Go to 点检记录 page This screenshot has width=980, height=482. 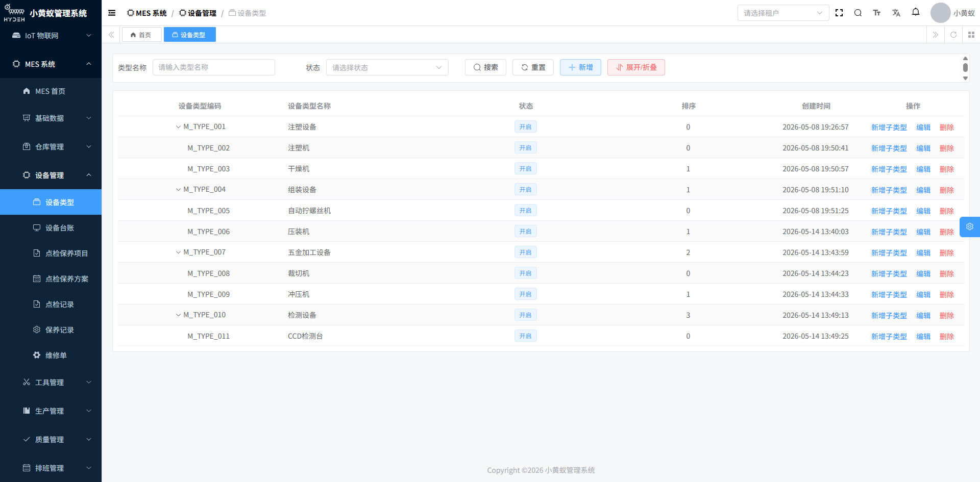51,305
